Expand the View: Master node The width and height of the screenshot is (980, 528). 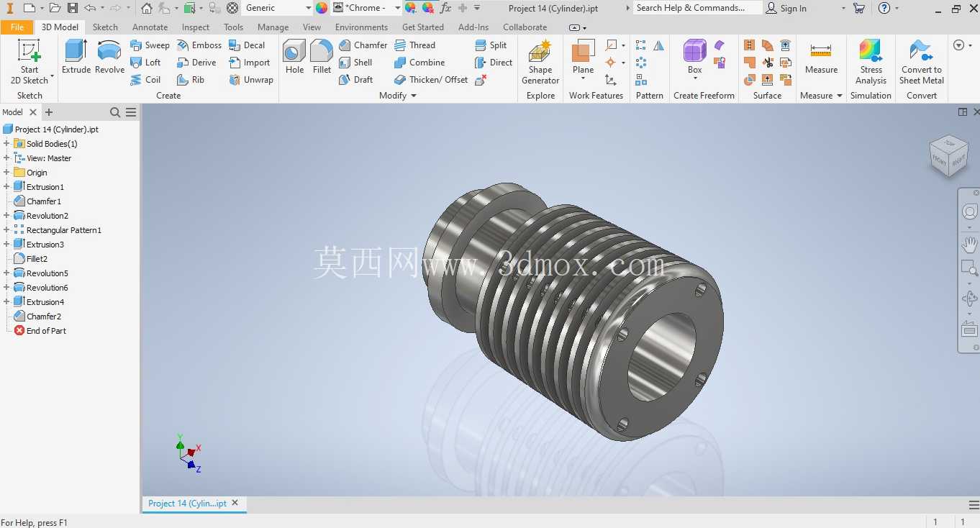[x=6, y=158]
